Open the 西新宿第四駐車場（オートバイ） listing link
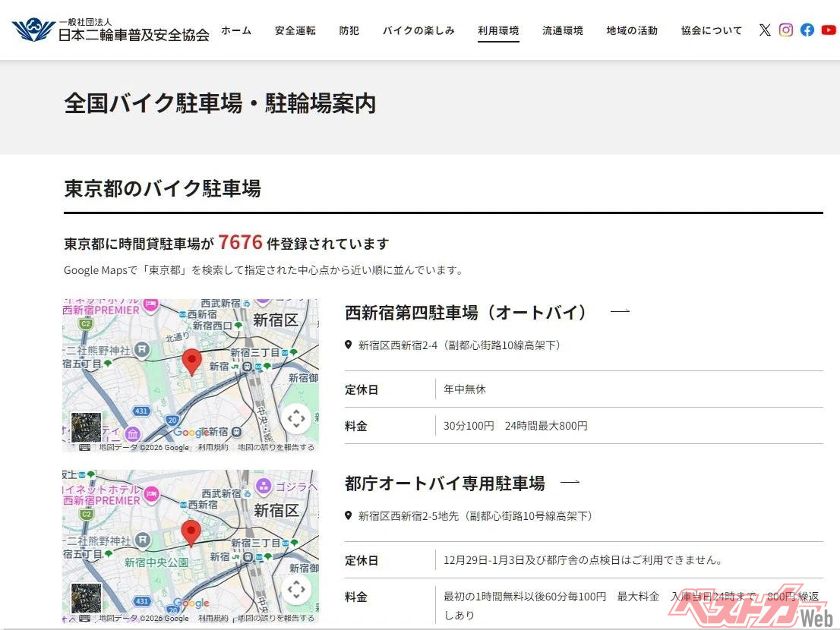 pyautogui.click(x=467, y=312)
